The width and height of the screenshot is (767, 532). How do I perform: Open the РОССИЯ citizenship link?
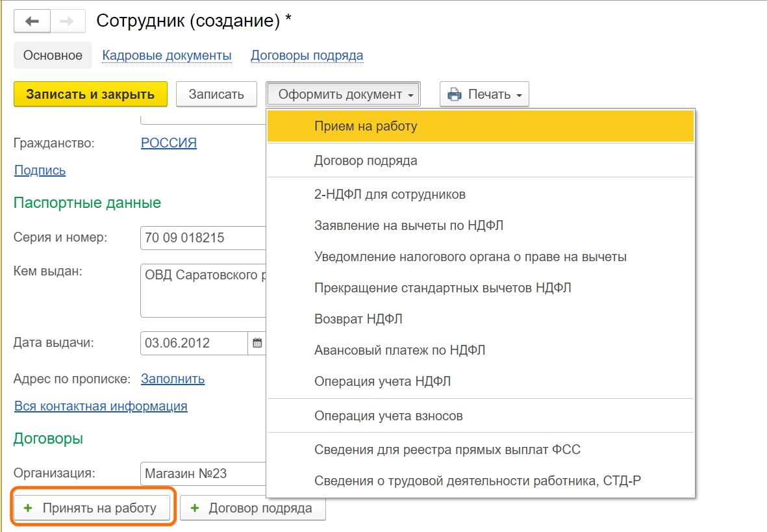pyautogui.click(x=169, y=143)
